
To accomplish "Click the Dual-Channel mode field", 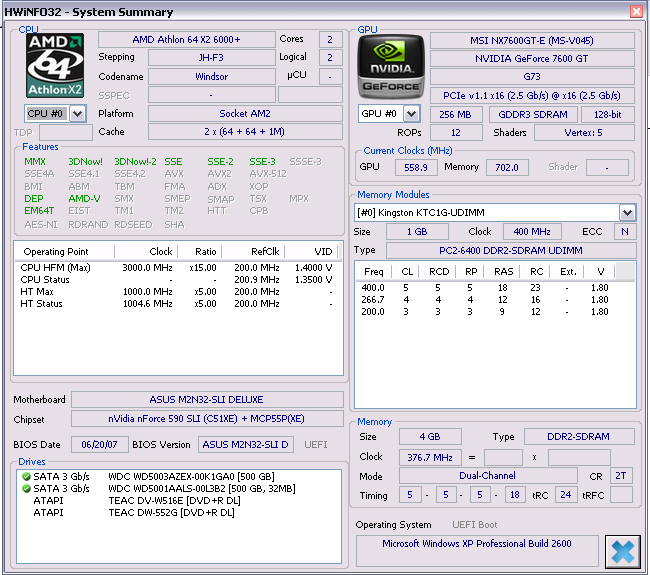I will point(488,476).
